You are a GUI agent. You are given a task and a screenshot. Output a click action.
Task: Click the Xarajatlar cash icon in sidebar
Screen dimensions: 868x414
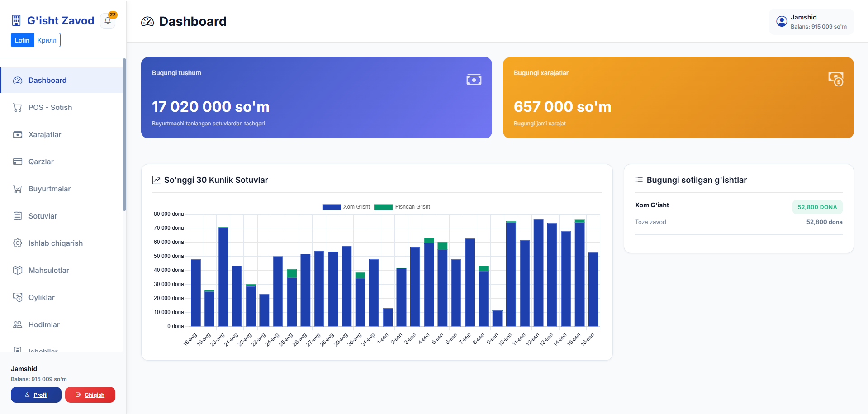pyautogui.click(x=18, y=134)
